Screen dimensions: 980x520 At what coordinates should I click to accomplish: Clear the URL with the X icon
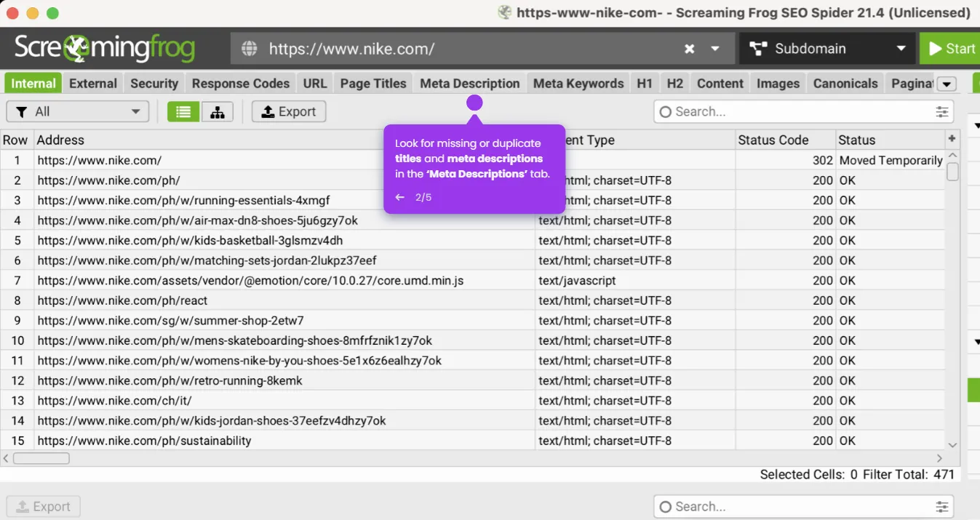point(689,49)
